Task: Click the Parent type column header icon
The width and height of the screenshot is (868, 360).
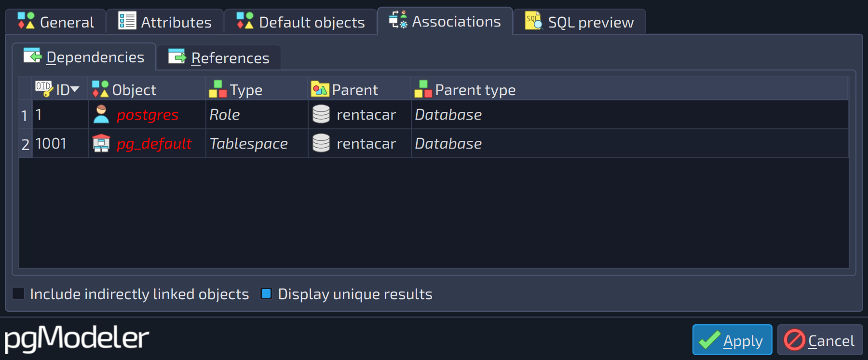Action: (423, 89)
